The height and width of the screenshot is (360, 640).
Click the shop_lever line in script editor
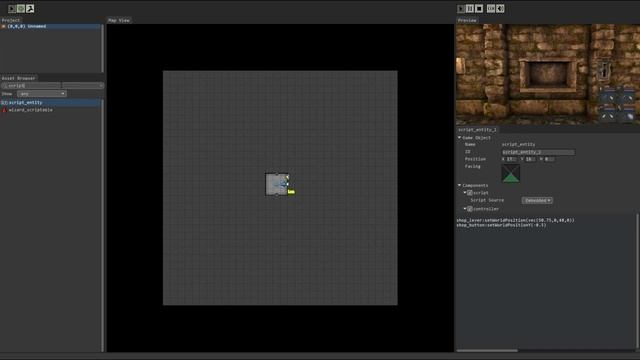click(x=516, y=220)
